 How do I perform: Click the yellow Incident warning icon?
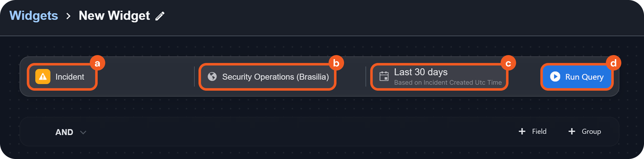tap(43, 77)
